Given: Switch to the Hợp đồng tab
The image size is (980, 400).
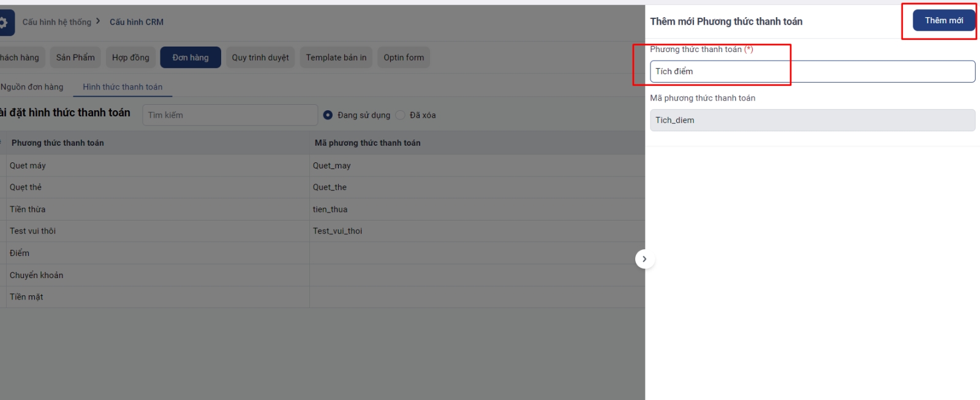Looking at the screenshot, I should (x=130, y=58).
